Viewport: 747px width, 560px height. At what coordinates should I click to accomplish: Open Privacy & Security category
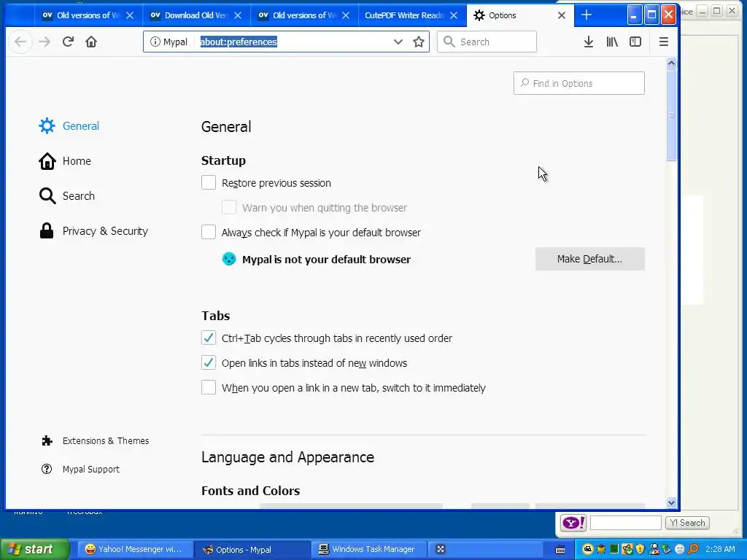coord(93,231)
